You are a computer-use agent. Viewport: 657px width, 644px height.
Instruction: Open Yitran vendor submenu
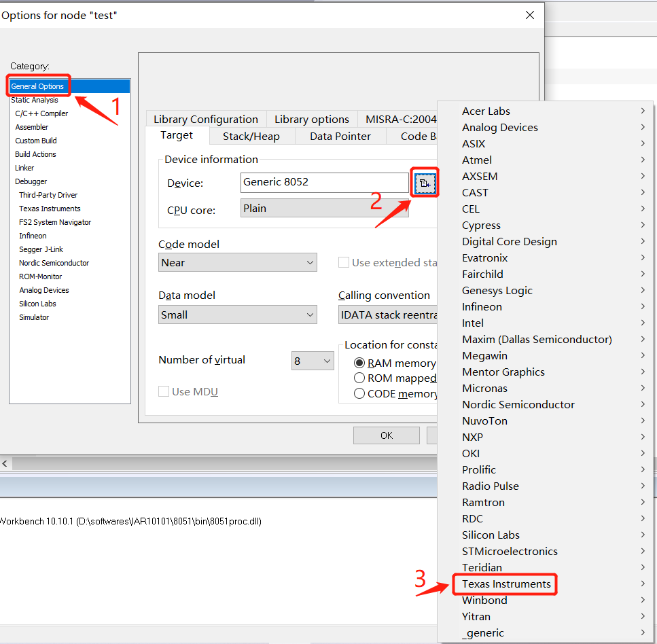coord(545,616)
